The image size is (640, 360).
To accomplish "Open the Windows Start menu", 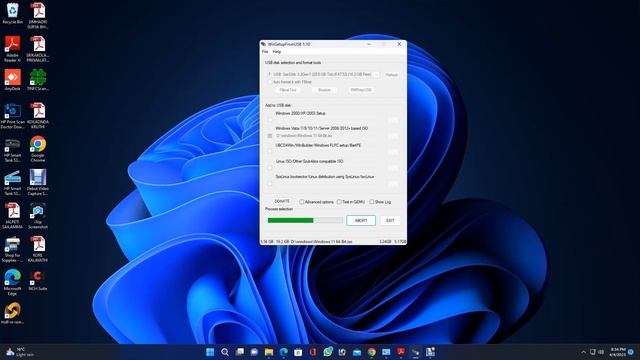I will (x=210, y=352).
